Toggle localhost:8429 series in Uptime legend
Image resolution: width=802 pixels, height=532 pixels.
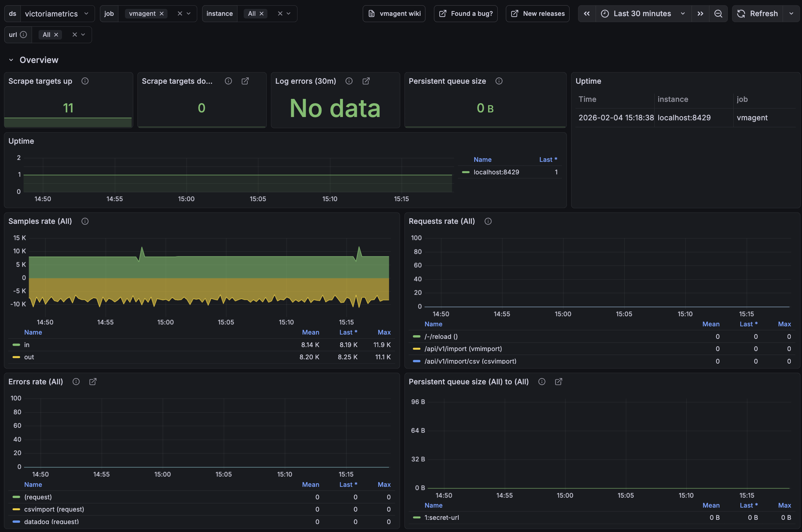(496, 172)
